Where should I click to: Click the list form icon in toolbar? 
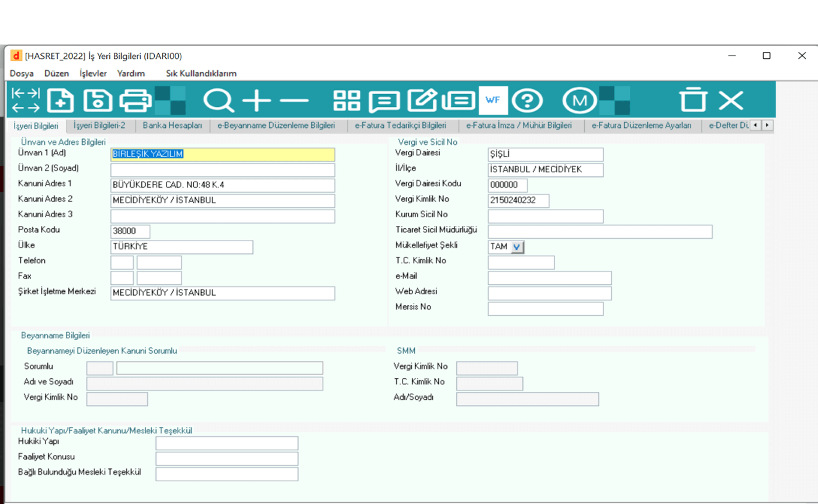click(x=459, y=100)
